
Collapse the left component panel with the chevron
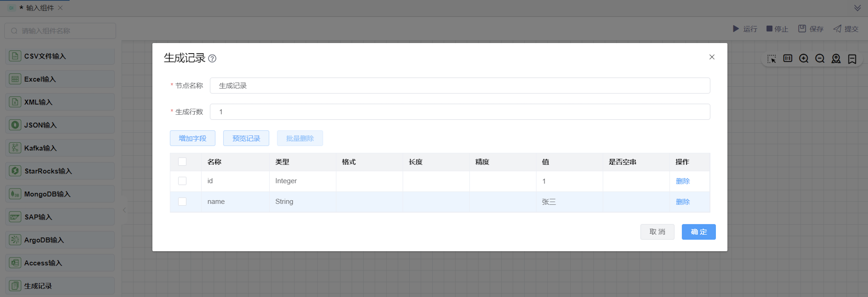click(124, 210)
